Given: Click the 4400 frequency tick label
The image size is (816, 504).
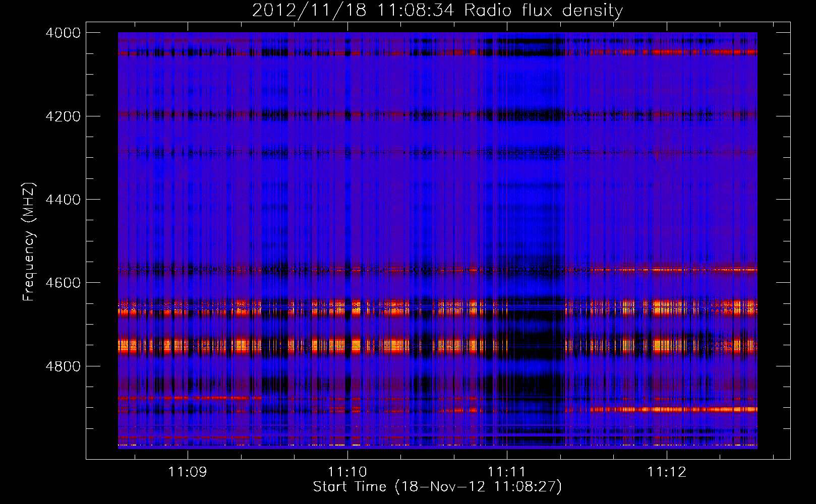Looking at the screenshot, I should [x=63, y=200].
